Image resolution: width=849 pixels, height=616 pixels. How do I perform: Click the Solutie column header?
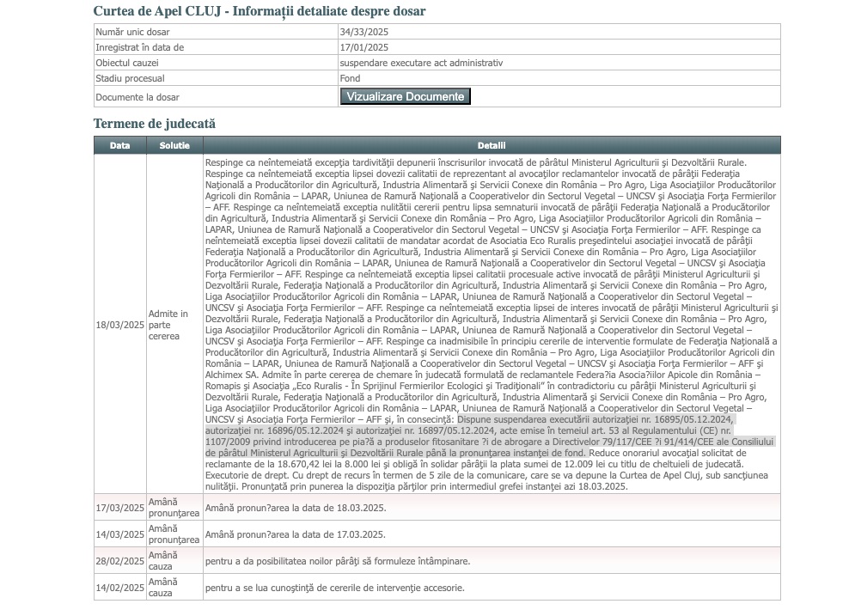(174, 145)
